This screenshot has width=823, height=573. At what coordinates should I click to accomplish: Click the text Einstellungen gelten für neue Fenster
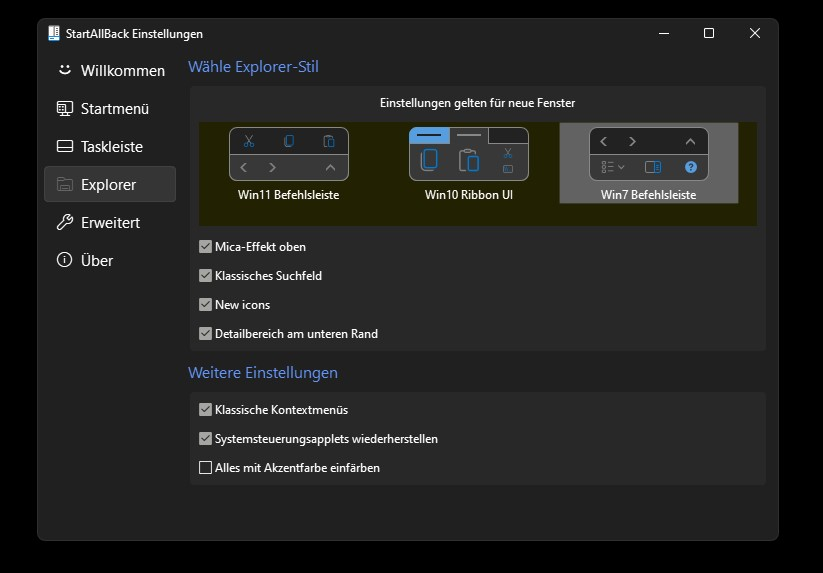point(478,103)
